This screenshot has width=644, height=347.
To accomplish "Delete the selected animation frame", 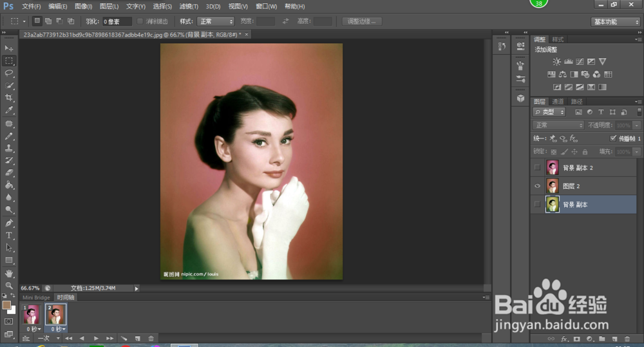I will pyautogui.click(x=151, y=338).
